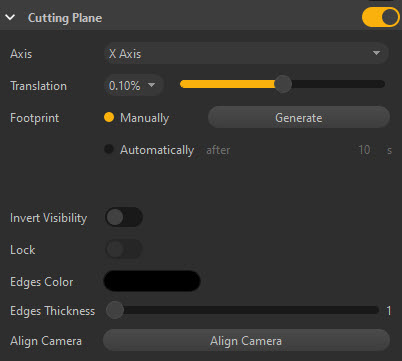Image resolution: width=402 pixels, height=361 pixels.
Task: Select the Manually footprint radio button
Action: [109, 117]
